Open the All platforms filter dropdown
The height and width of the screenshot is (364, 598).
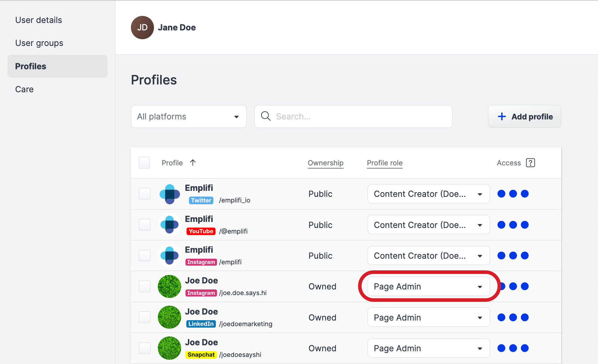coord(189,116)
